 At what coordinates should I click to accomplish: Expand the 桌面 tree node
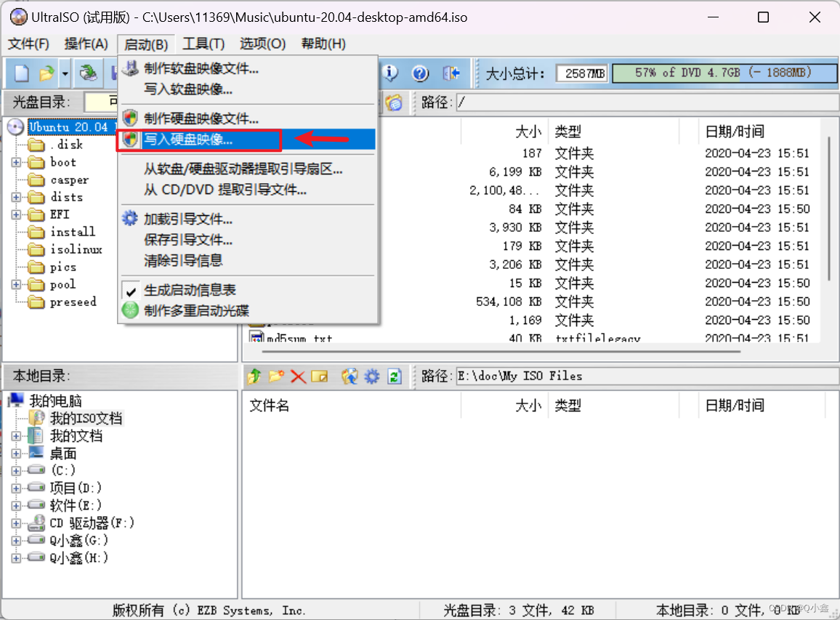pos(16,454)
